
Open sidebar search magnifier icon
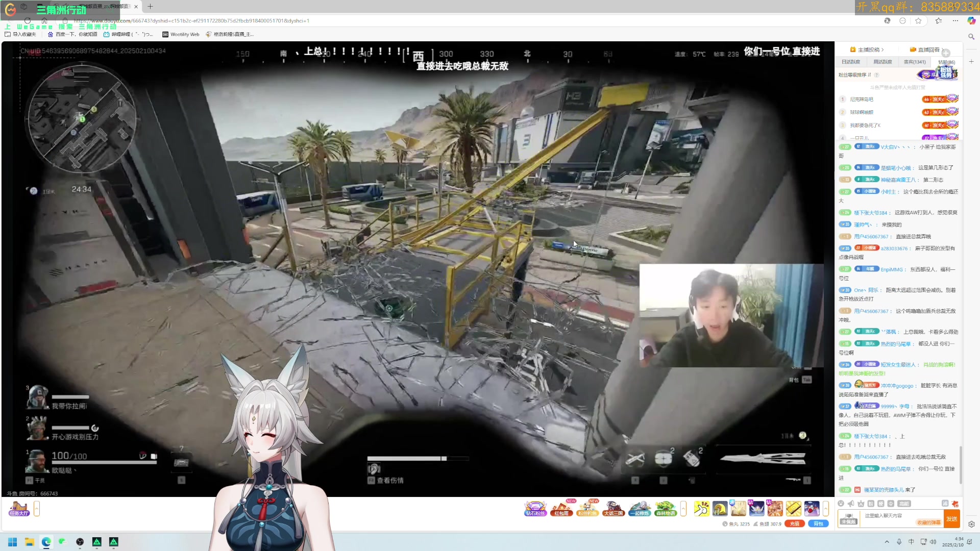click(x=971, y=37)
